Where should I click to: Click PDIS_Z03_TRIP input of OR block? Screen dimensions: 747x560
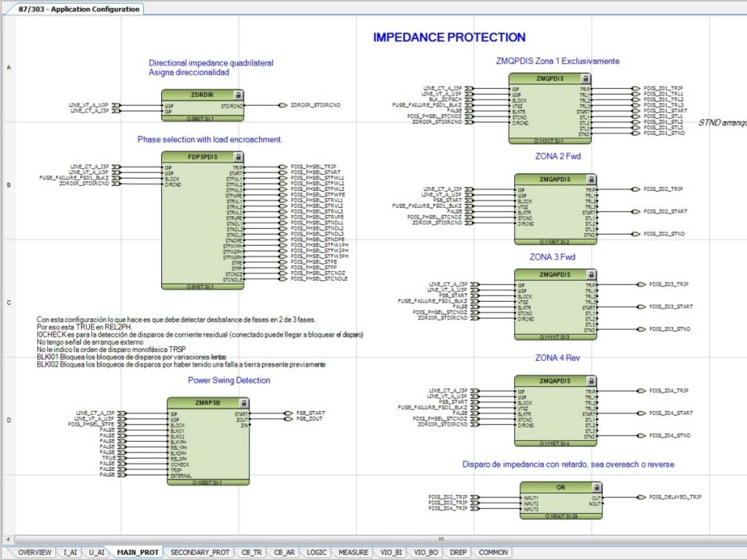point(448,503)
